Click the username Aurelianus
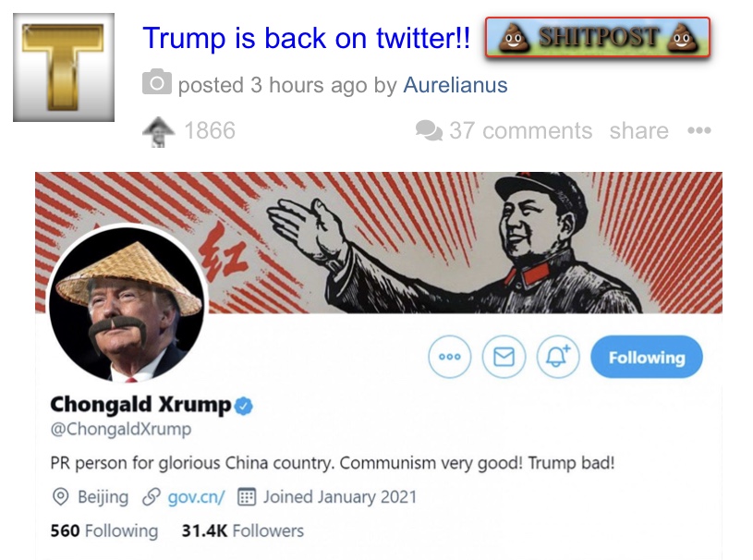This screenshot has height=560, width=753. (455, 85)
